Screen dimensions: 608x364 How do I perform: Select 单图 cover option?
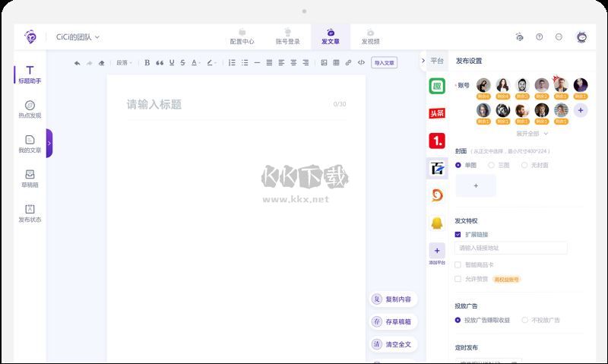tap(466, 165)
